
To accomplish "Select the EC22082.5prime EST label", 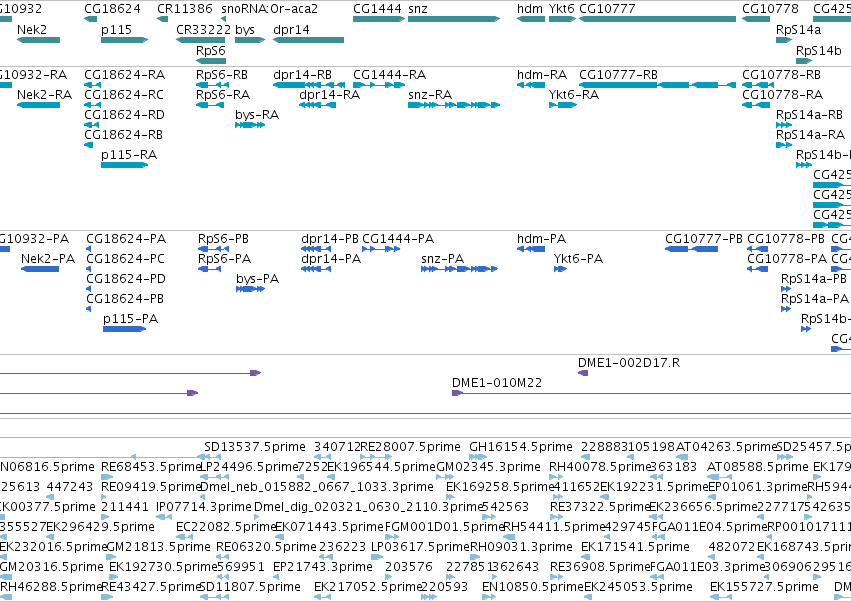I will tap(226, 527).
